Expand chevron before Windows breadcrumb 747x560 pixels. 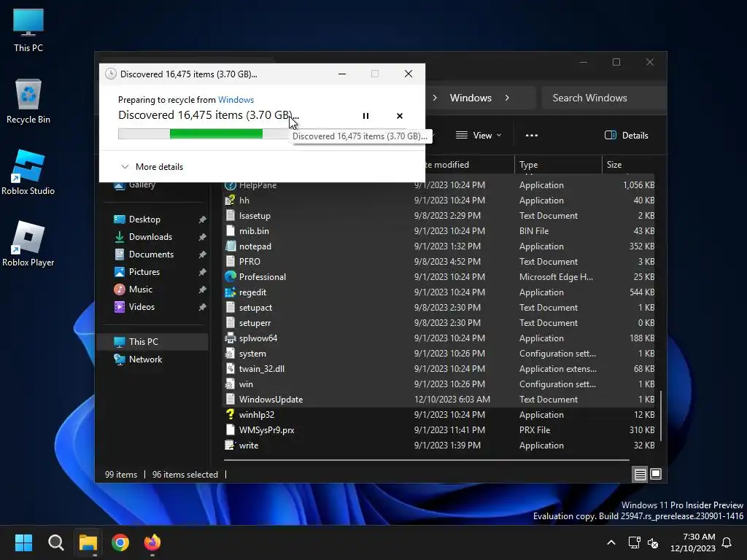435,98
